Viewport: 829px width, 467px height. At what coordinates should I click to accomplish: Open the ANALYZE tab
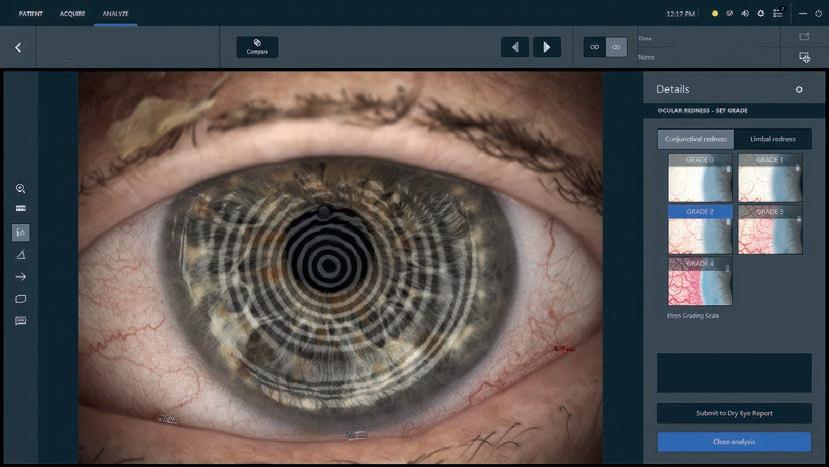(115, 14)
